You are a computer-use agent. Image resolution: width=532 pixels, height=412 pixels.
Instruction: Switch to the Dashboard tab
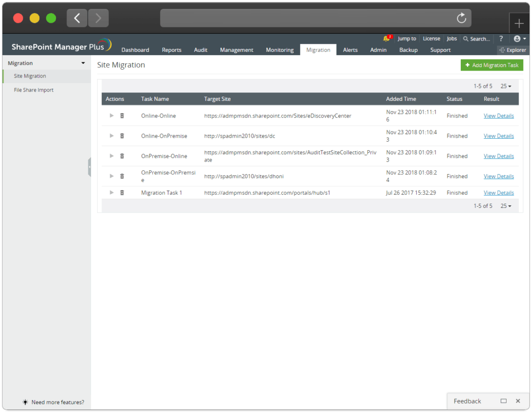[x=136, y=50]
